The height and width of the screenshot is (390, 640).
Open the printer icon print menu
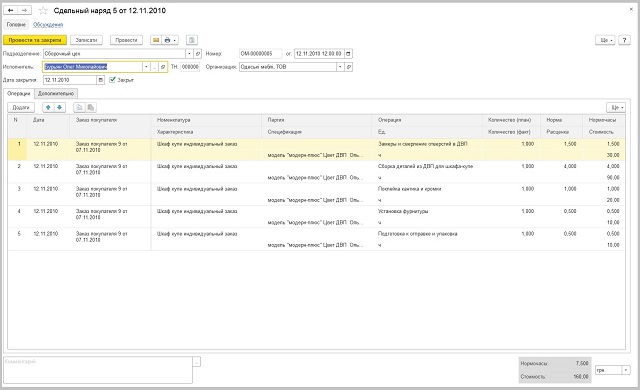(x=170, y=40)
